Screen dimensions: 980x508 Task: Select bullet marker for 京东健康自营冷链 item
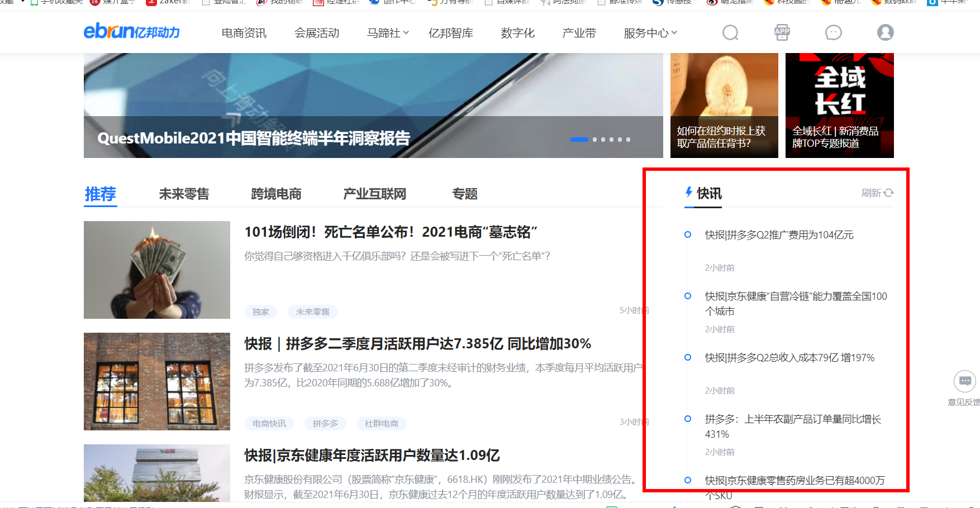coord(688,296)
